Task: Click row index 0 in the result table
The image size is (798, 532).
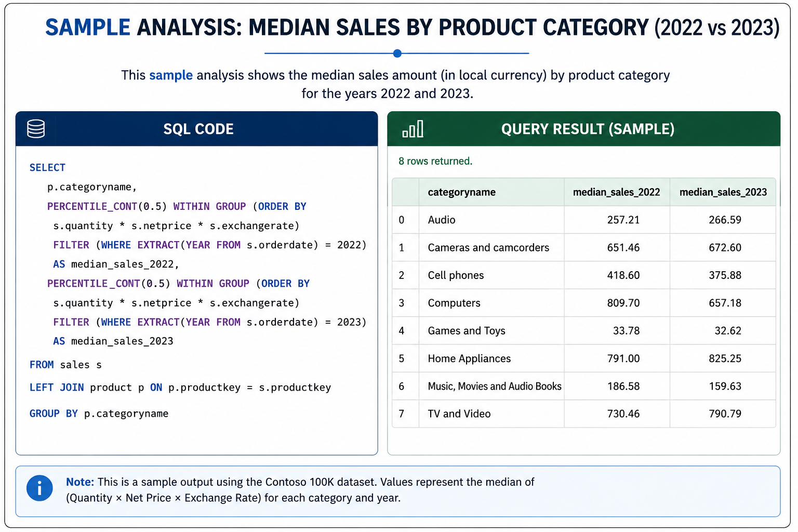Action: pyautogui.click(x=402, y=220)
